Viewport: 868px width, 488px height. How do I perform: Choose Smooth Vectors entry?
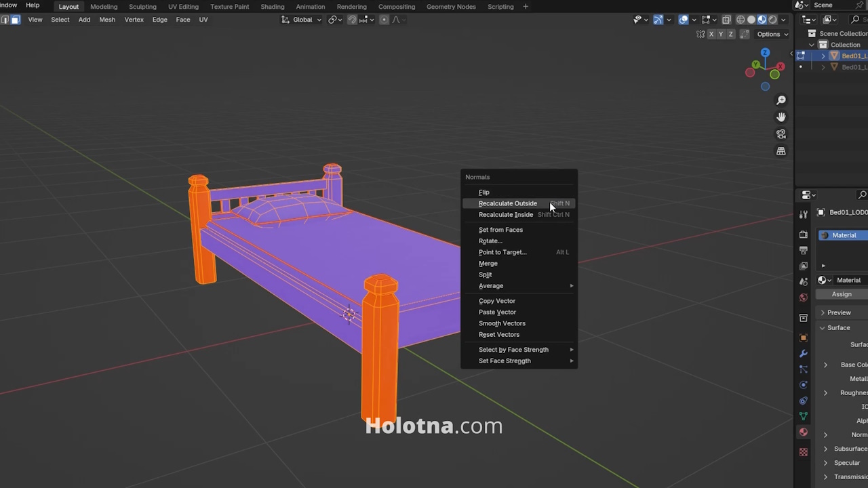[x=519, y=323]
